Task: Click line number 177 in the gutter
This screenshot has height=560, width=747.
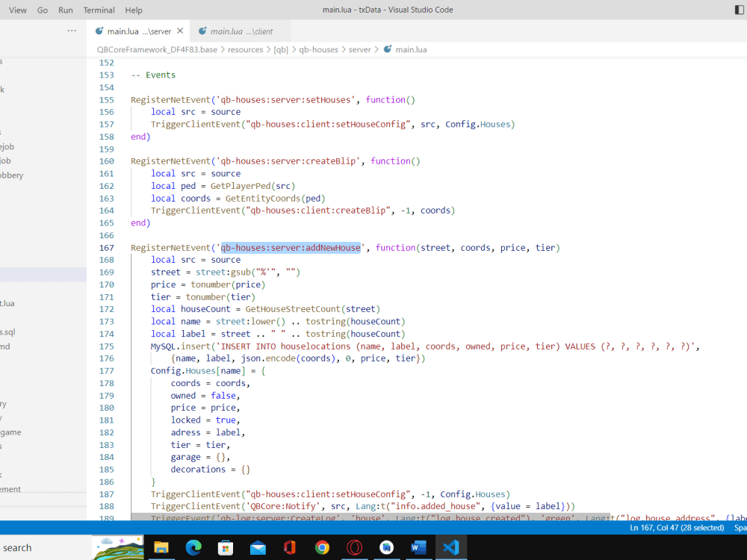Action: coord(107,371)
